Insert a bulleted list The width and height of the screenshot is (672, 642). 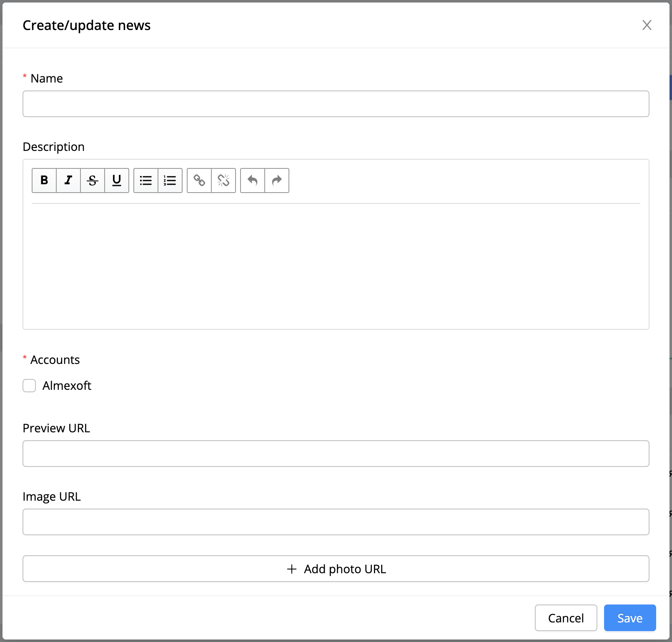click(146, 181)
